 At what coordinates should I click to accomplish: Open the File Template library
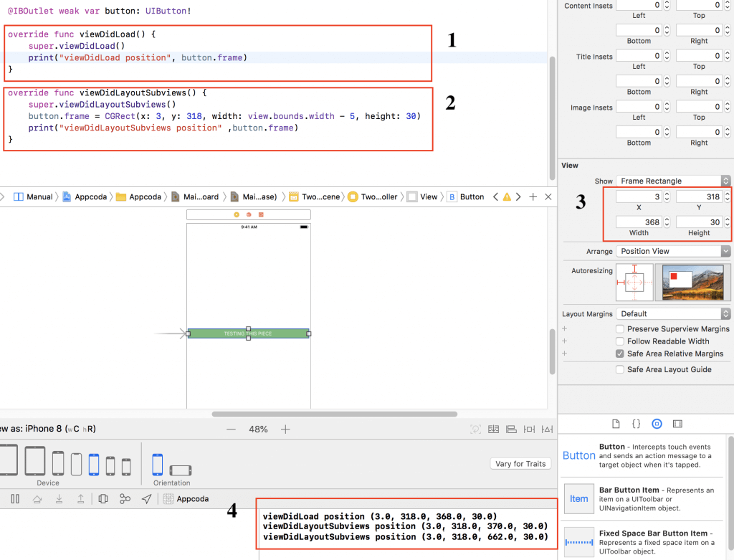616,424
